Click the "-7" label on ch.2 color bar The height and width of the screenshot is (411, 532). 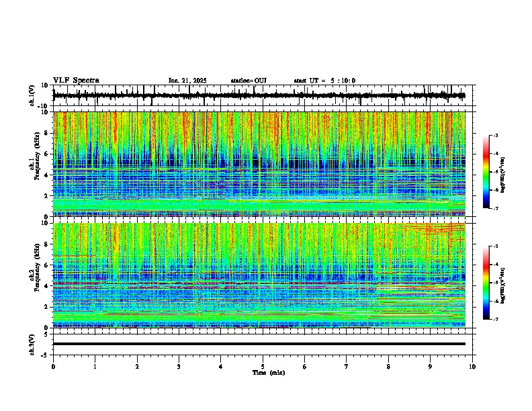coord(496,320)
